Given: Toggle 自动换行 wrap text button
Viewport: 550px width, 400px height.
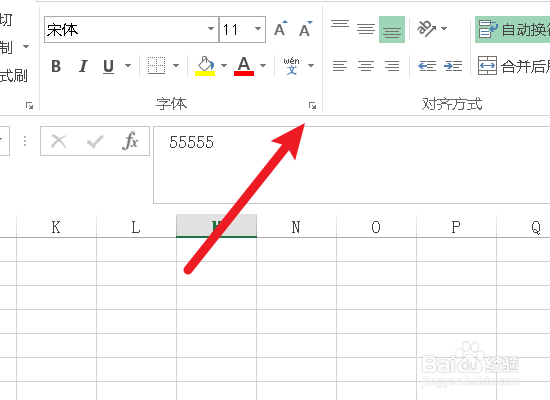Looking at the screenshot, I should (512, 29).
